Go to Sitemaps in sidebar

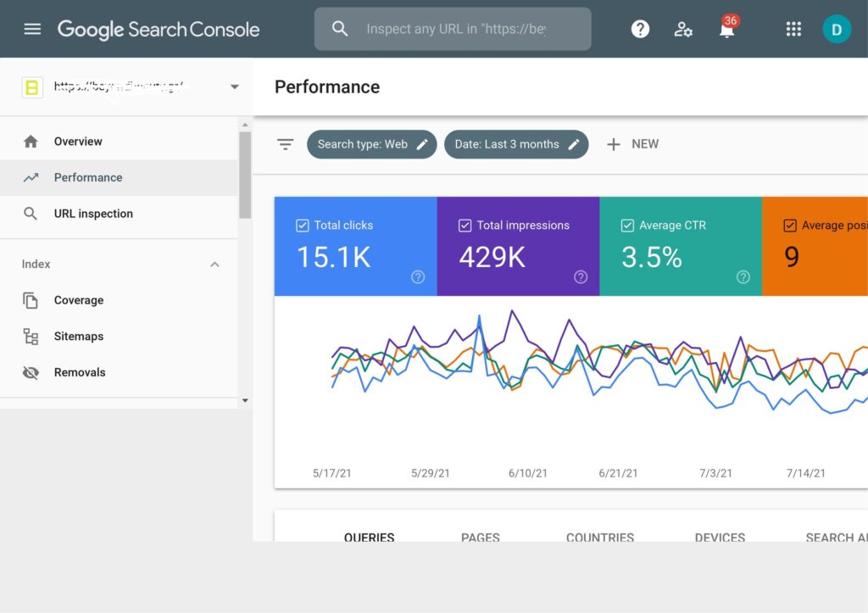point(78,337)
